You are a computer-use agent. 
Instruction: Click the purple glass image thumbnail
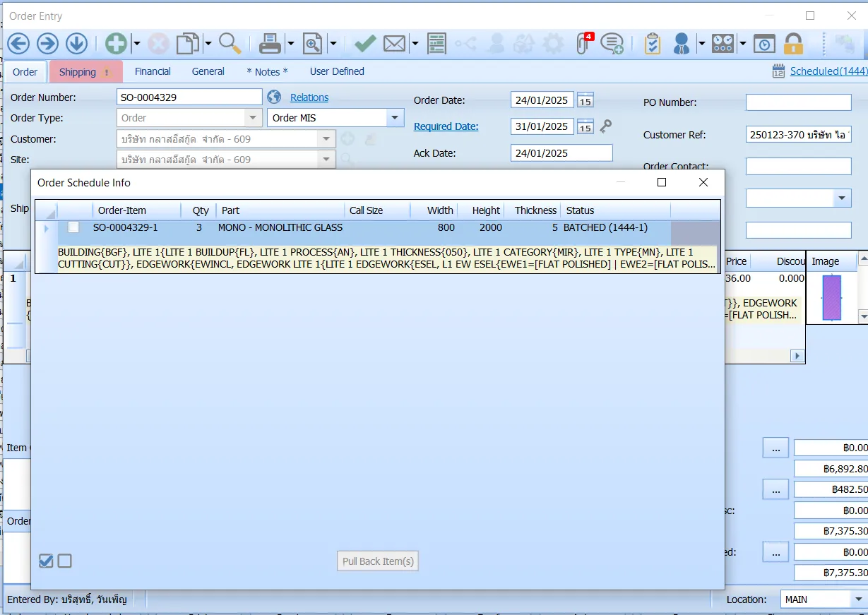pos(832,297)
